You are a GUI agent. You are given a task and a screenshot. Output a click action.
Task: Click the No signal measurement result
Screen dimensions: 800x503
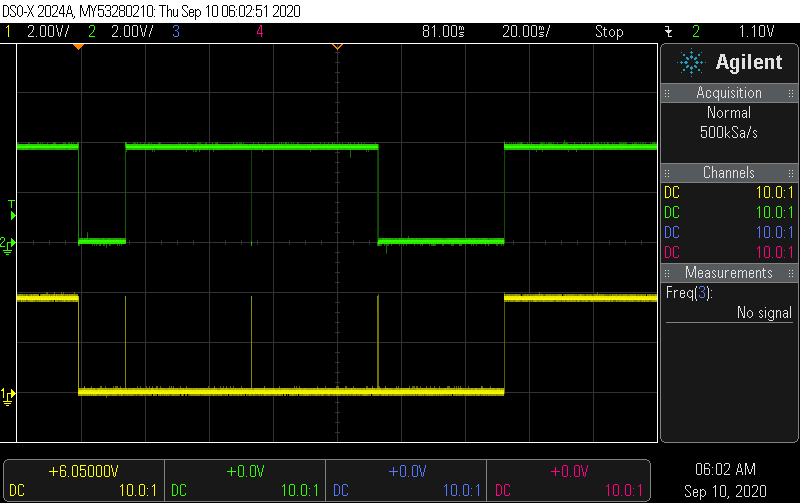coord(764,313)
